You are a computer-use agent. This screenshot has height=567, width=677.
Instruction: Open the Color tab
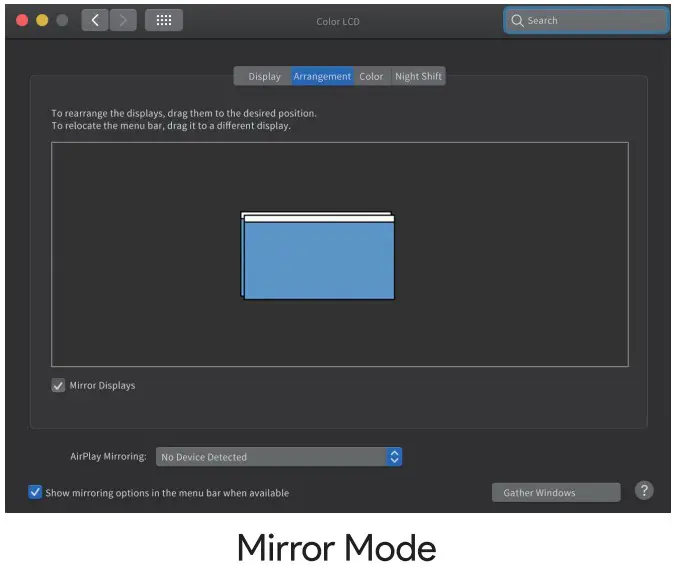tap(372, 76)
